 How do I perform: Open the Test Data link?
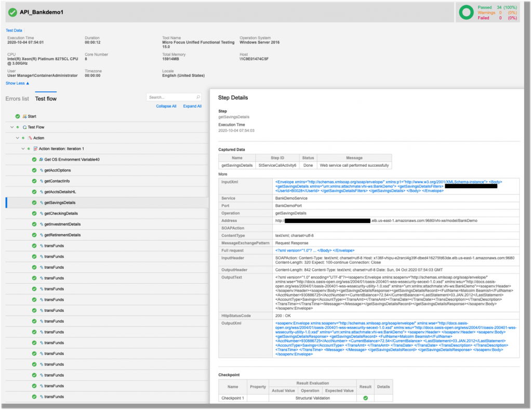click(13, 31)
